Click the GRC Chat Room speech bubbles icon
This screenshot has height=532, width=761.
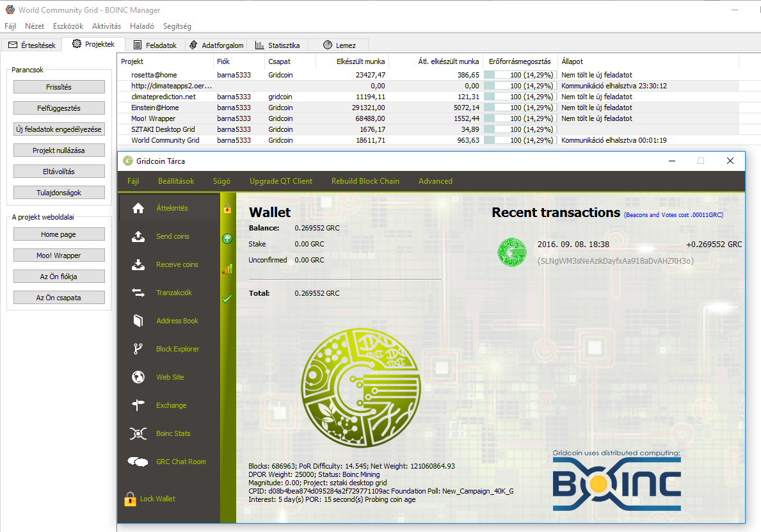coord(138,462)
